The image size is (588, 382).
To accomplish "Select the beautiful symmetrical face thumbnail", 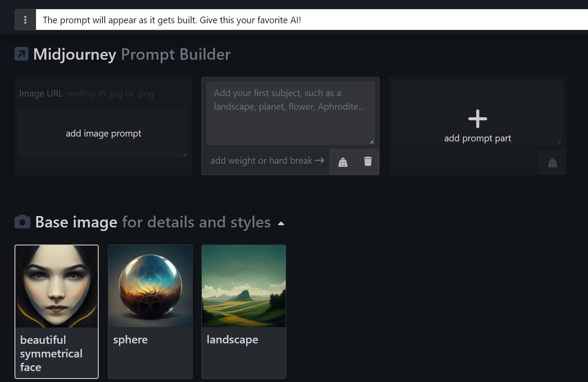I will (57, 286).
